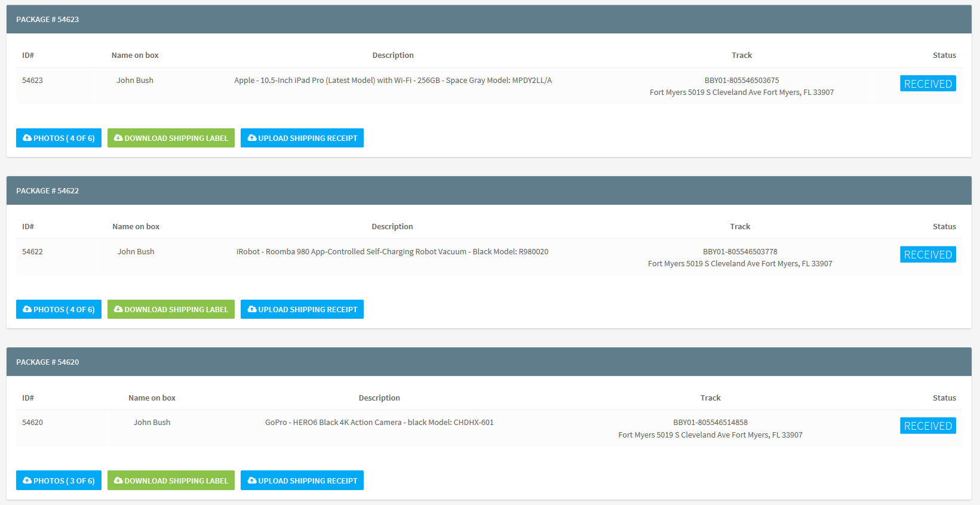Image resolution: width=980 pixels, height=505 pixels.
Task: Click cloud icon on package 54622 Download Shipping Label
Action: pos(118,309)
